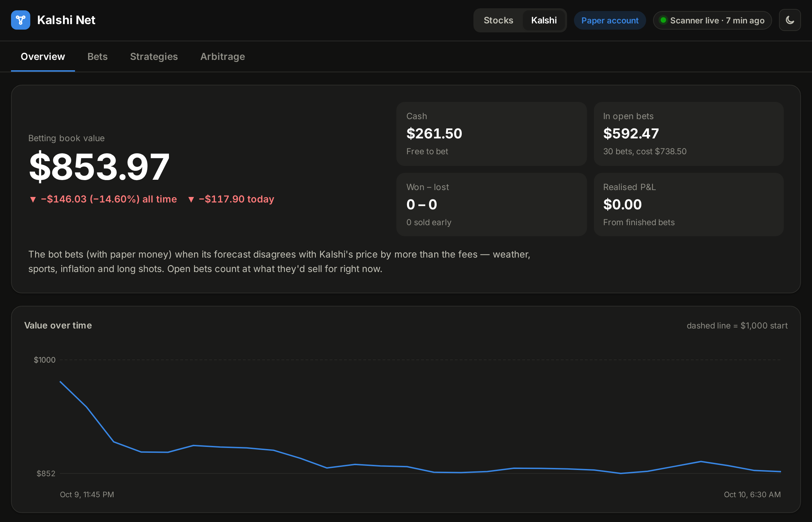Image resolution: width=812 pixels, height=522 pixels.
Task: Click the Paper account badge
Action: [610, 20]
